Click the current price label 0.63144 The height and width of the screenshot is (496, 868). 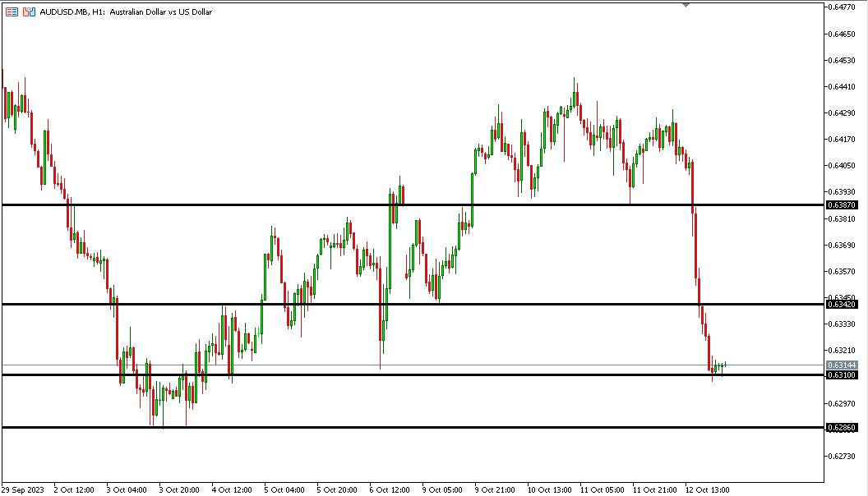(842, 365)
